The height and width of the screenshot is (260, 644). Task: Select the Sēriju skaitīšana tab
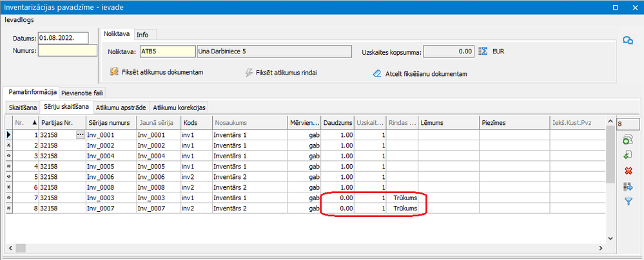tap(67, 107)
